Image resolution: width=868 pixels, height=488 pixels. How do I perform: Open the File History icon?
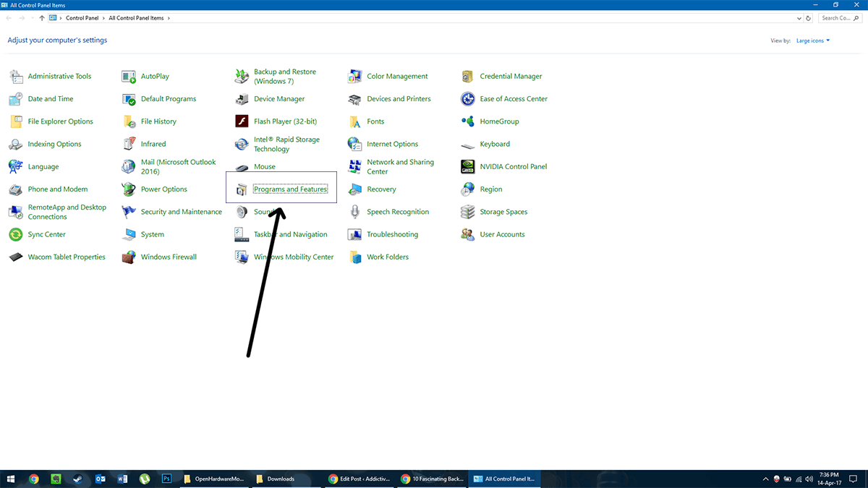[129, 121]
